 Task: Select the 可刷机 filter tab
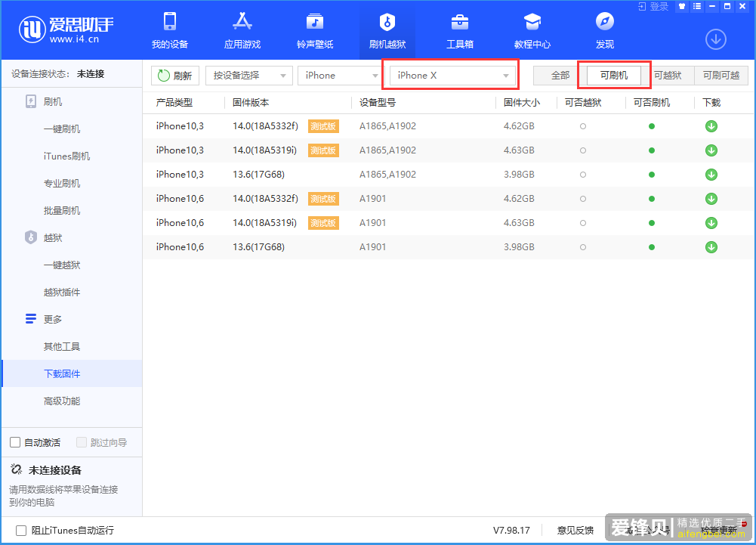[614, 76]
